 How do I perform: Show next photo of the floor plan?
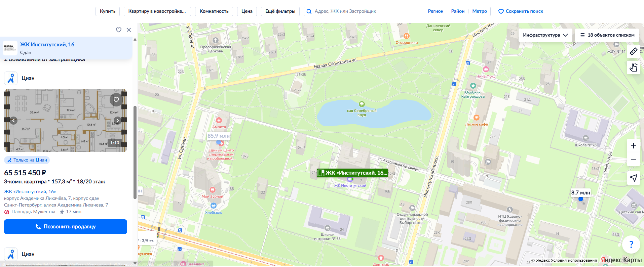117,120
